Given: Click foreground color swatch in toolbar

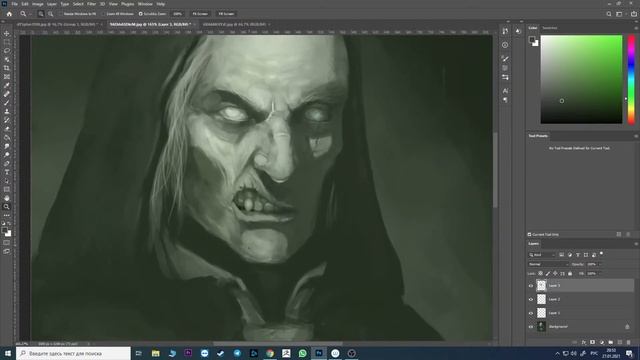Looking at the screenshot, I should 4,231.
